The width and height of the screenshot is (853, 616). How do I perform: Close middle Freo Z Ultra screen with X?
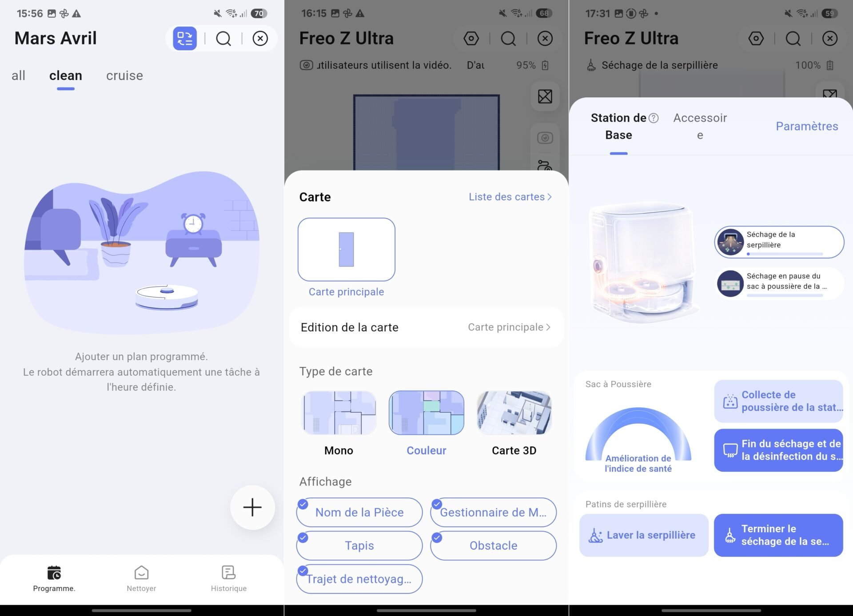(x=545, y=38)
